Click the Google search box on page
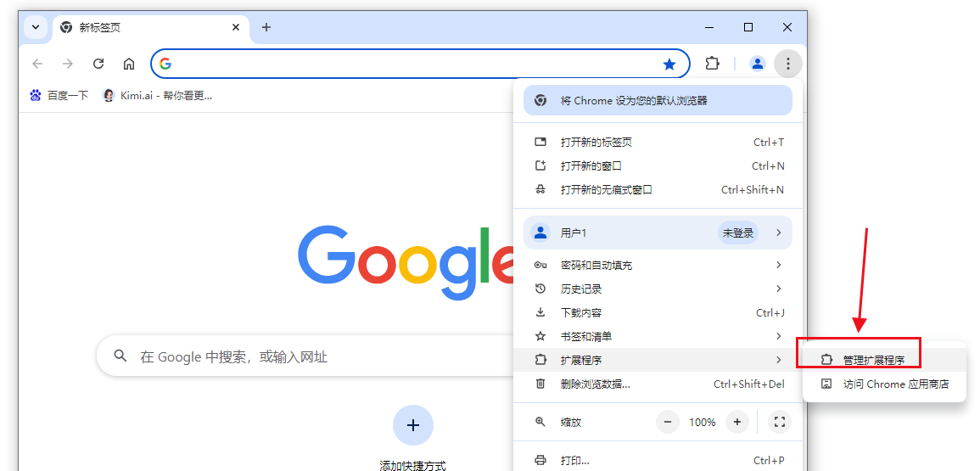980x471 pixels. [306, 356]
